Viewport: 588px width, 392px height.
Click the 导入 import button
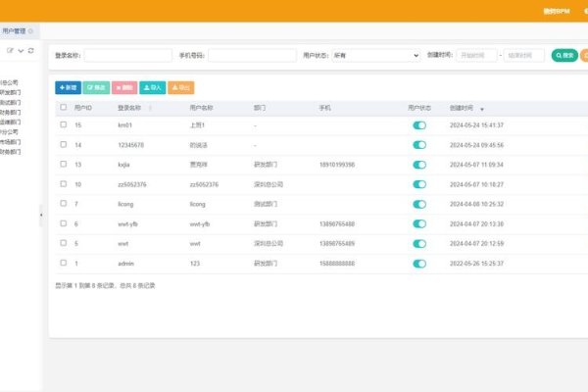[x=153, y=87]
